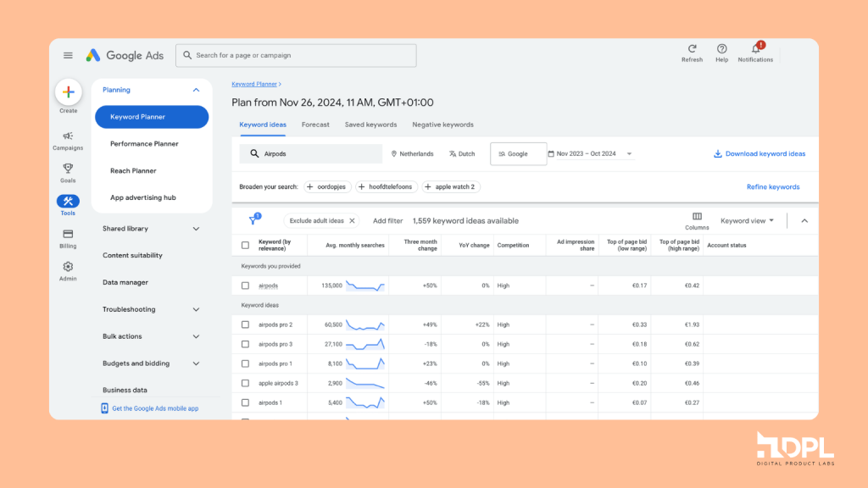
Task: Check the airpods pro 2 row
Action: click(245, 324)
